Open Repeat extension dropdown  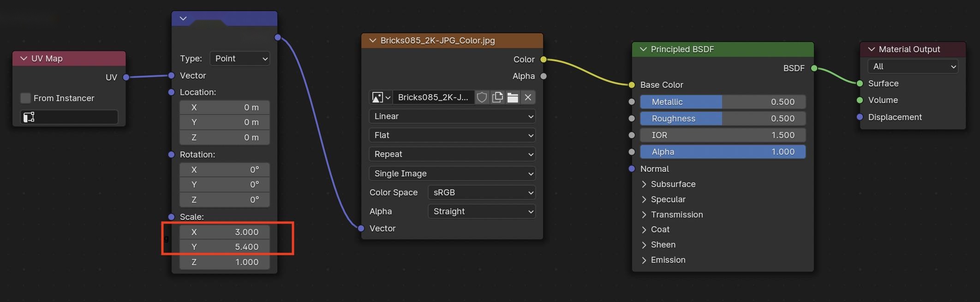tap(452, 154)
